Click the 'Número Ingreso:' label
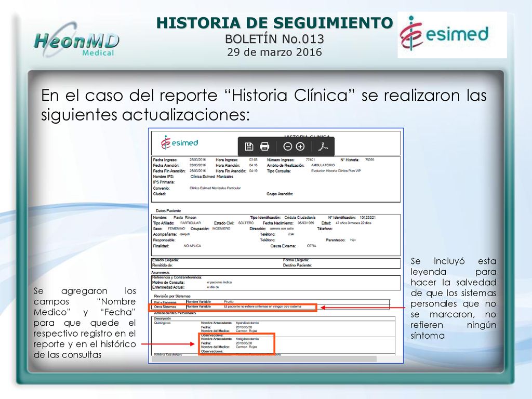 [281, 160]
